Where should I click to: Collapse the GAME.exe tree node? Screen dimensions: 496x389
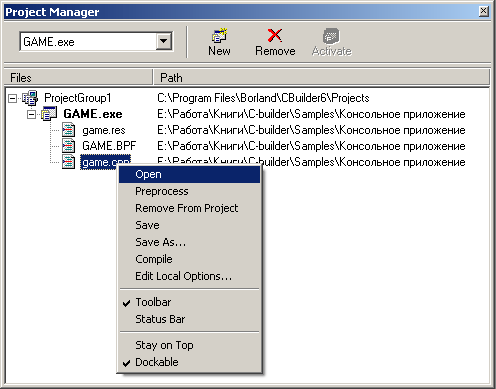point(31,114)
